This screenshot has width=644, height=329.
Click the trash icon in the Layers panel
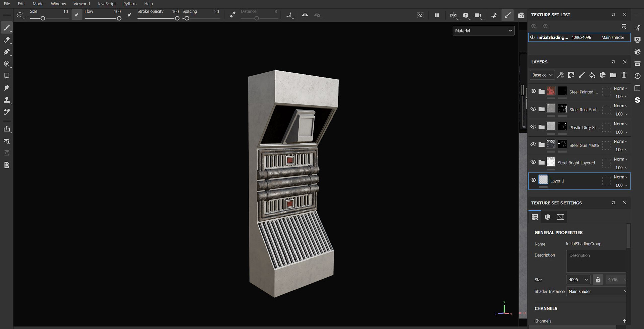pyautogui.click(x=624, y=75)
